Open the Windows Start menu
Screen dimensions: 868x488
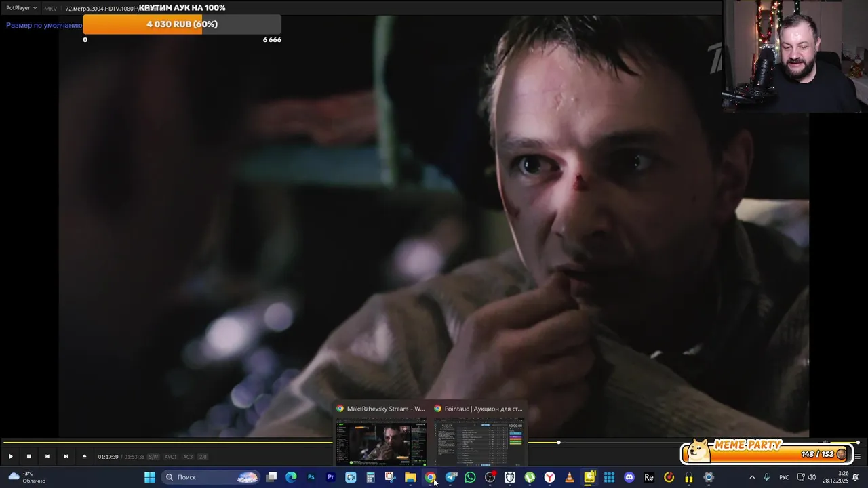pyautogui.click(x=149, y=477)
